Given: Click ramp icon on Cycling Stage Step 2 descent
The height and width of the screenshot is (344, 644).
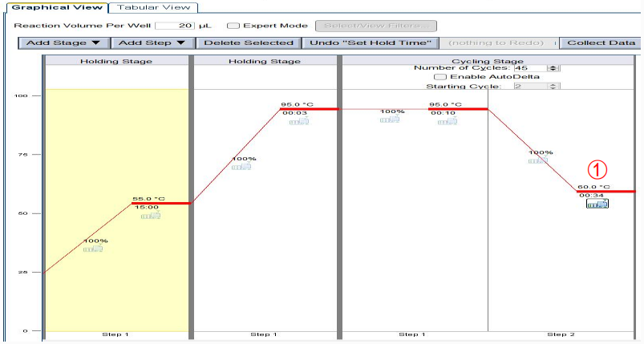Looking at the screenshot, I should tap(540, 160).
